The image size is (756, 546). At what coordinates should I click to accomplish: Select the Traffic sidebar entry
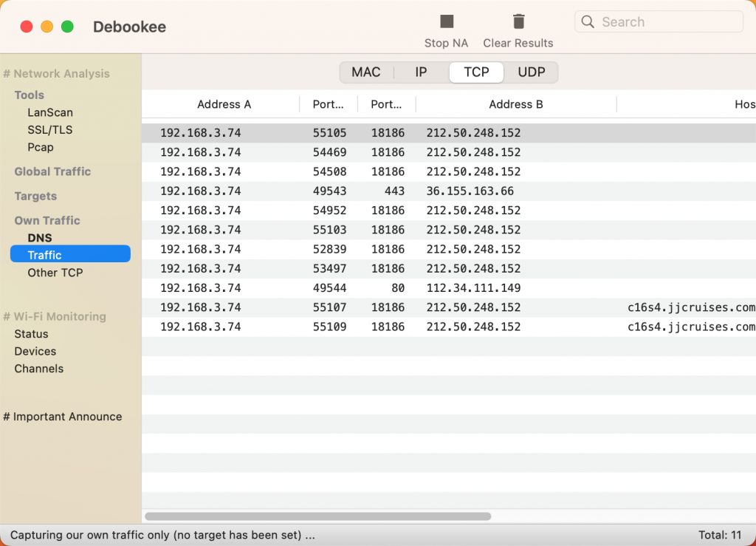pyautogui.click(x=46, y=254)
